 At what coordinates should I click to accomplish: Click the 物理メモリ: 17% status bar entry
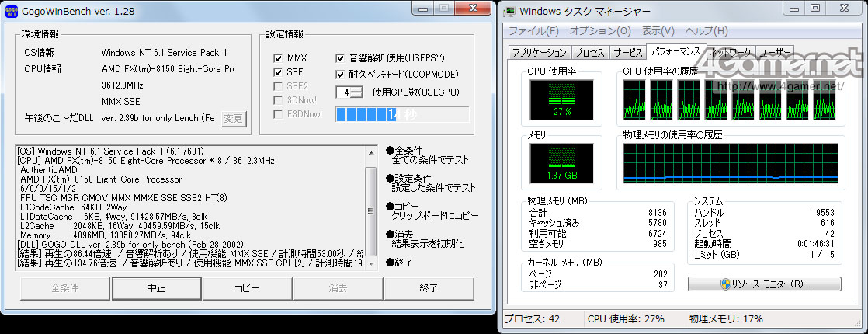[x=726, y=319]
